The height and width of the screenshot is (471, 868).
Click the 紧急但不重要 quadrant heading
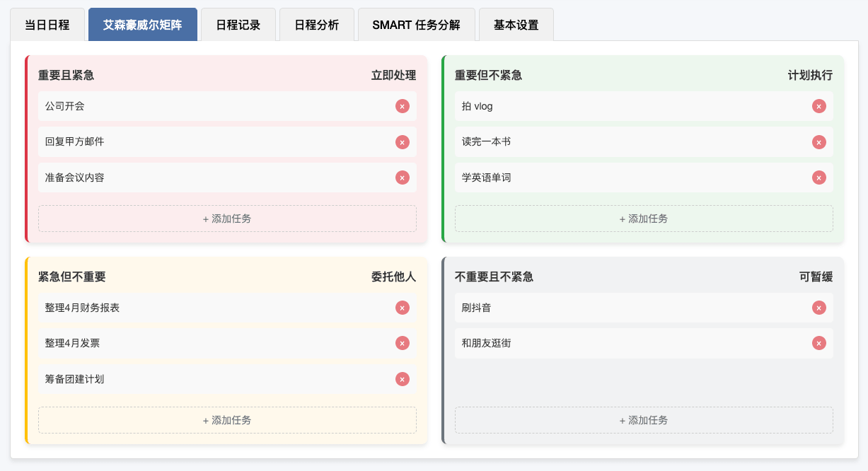72,277
